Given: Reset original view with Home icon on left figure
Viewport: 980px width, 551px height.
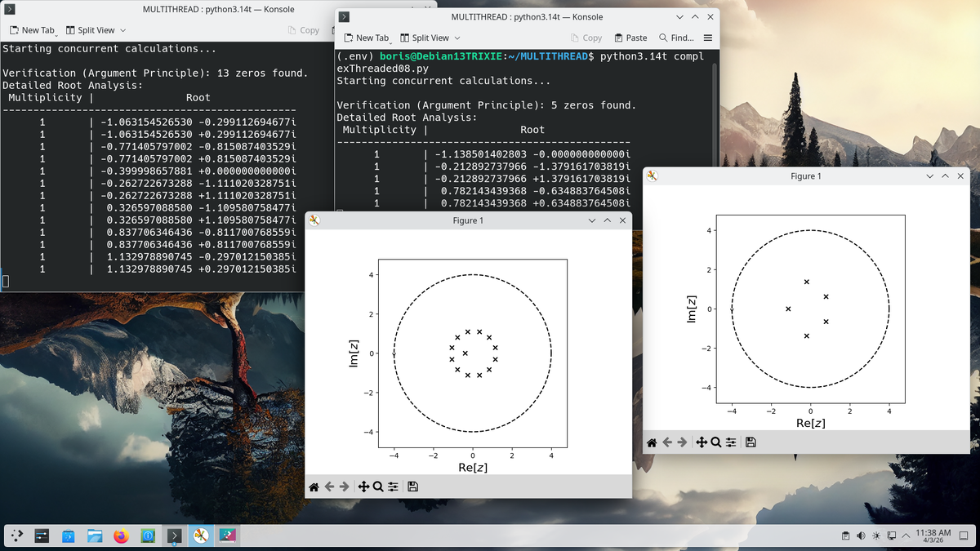Looking at the screenshot, I should (314, 486).
